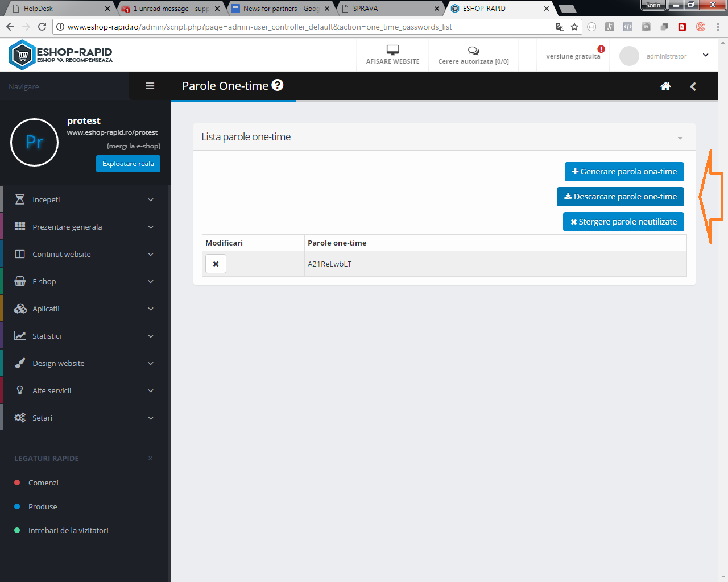This screenshot has width=728, height=582.
Task: Click Generare parola ona-time button
Action: coord(624,172)
